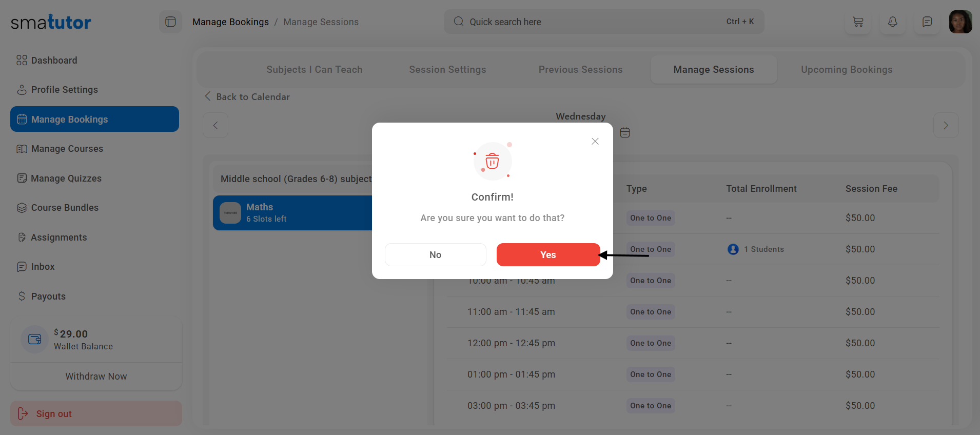Go to previous day arrow
980x435 pixels.
pos(215,126)
